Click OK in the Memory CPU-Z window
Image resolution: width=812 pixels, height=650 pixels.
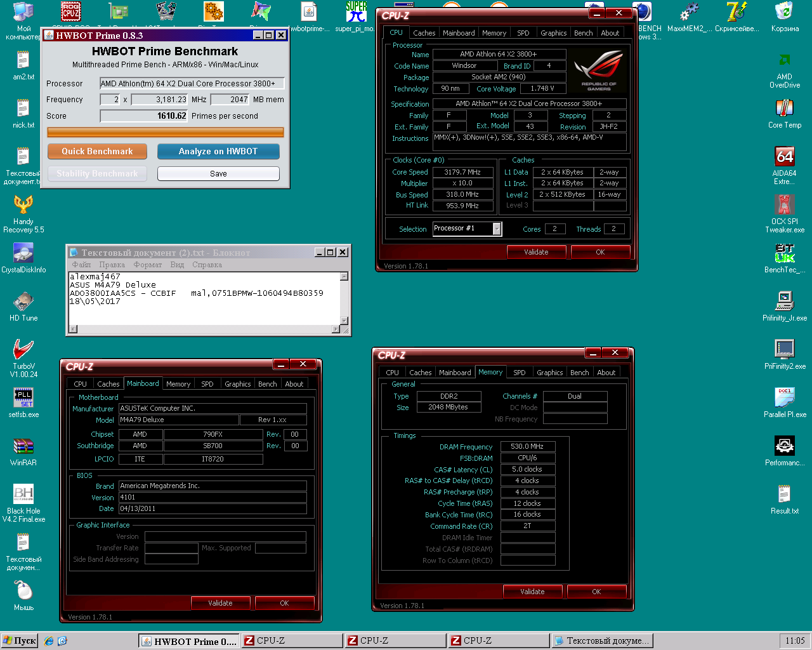[x=596, y=592]
